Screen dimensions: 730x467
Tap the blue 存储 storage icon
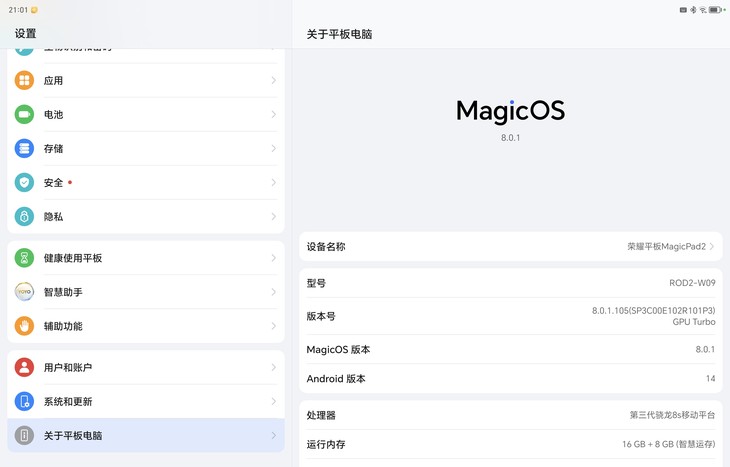(24, 149)
